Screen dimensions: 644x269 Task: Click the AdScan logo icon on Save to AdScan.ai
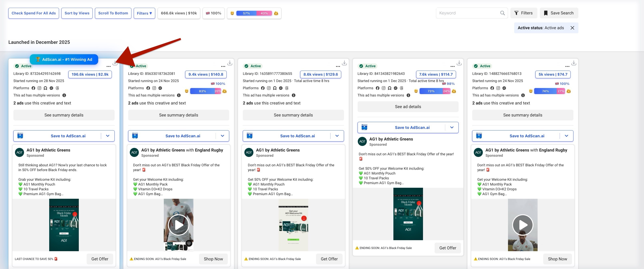click(x=20, y=136)
